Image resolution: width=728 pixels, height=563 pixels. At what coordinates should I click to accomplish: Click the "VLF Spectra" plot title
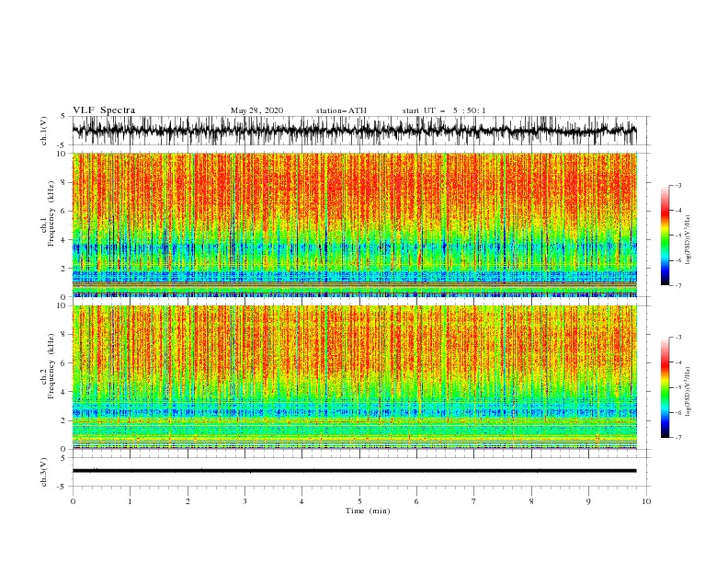tap(104, 110)
